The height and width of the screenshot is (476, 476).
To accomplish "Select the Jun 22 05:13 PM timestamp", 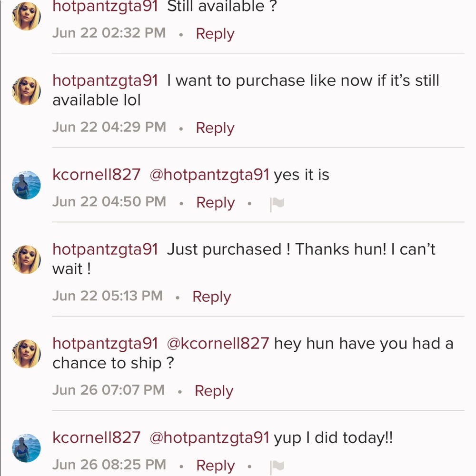I will tap(107, 296).
